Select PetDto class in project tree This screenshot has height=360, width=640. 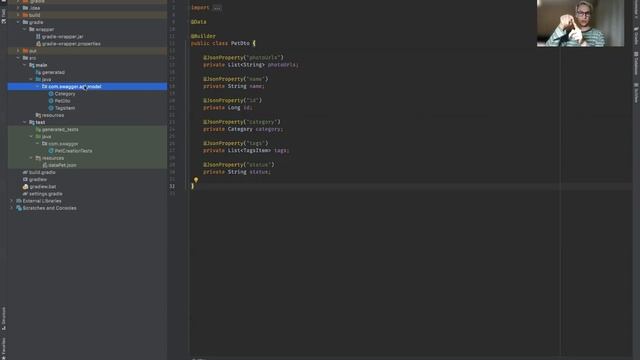pos(62,101)
